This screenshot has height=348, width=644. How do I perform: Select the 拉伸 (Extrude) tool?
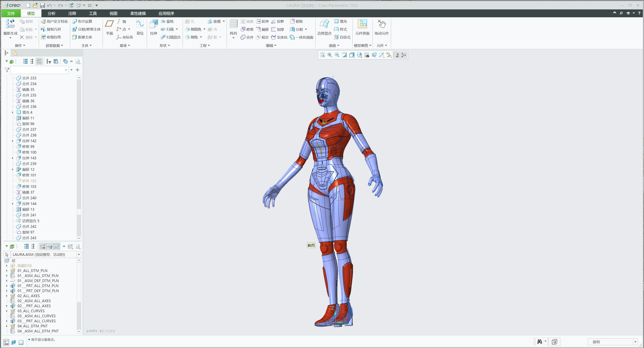(153, 28)
